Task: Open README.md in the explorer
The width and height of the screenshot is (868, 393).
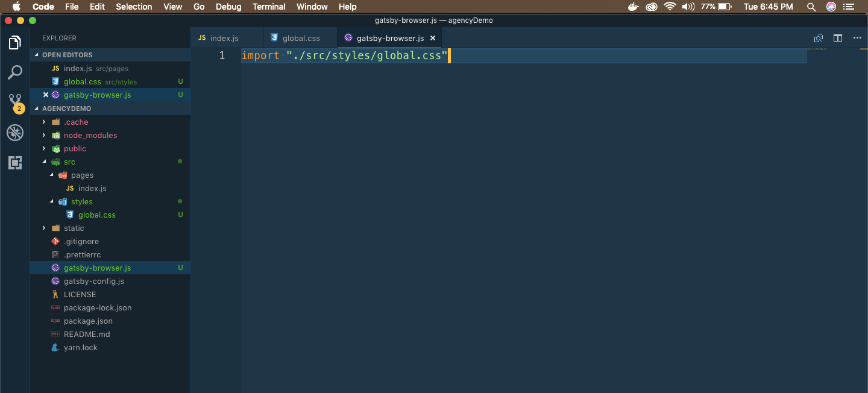Action: pos(110,334)
